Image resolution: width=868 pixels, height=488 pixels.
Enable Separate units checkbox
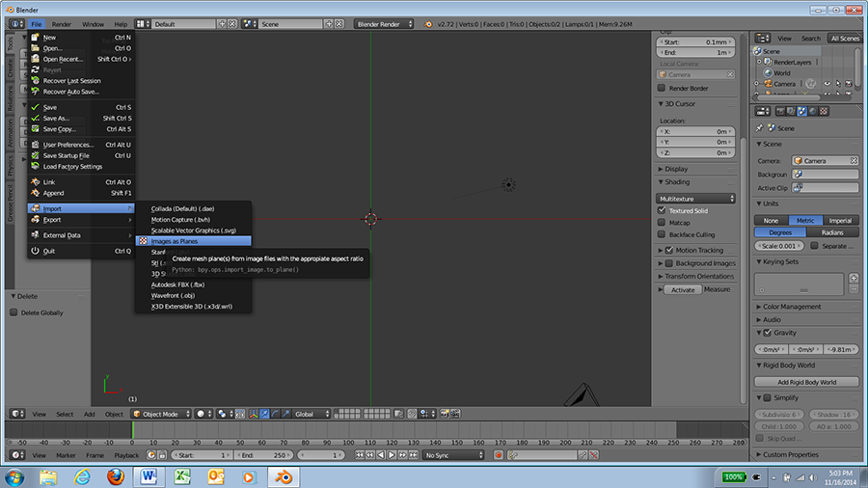pyautogui.click(x=814, y=246)
